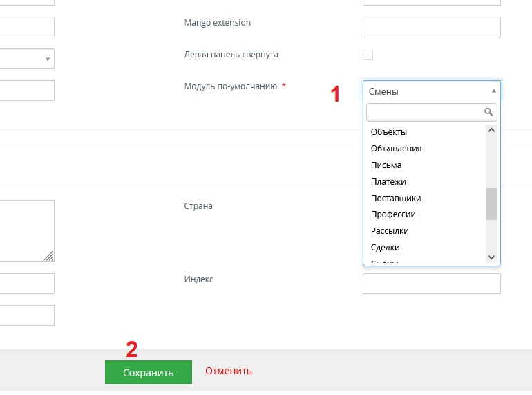Select 'Объекты' from the module list
This screenshot has height=395, width=532.
pos(389,131)
